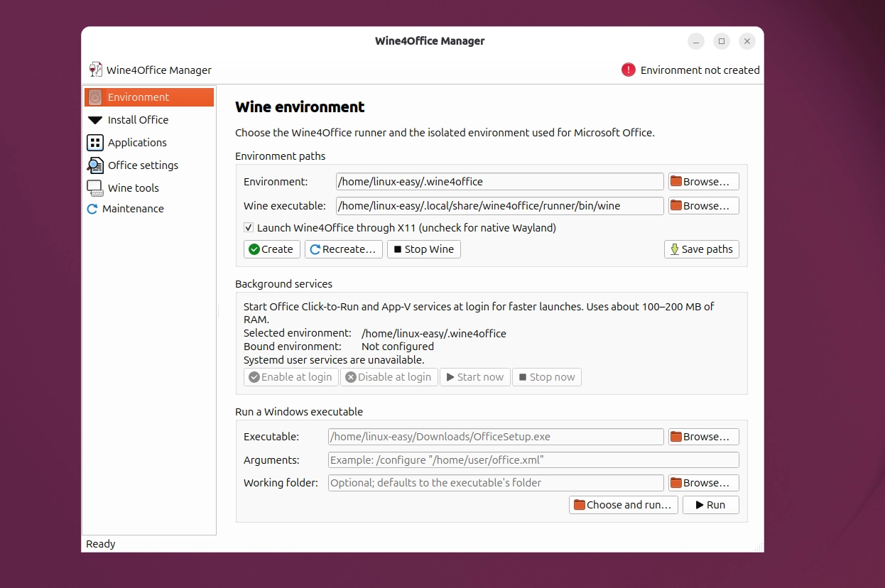Click the Start now button
This screenshot has width=885, height=588.
(474, 377)
